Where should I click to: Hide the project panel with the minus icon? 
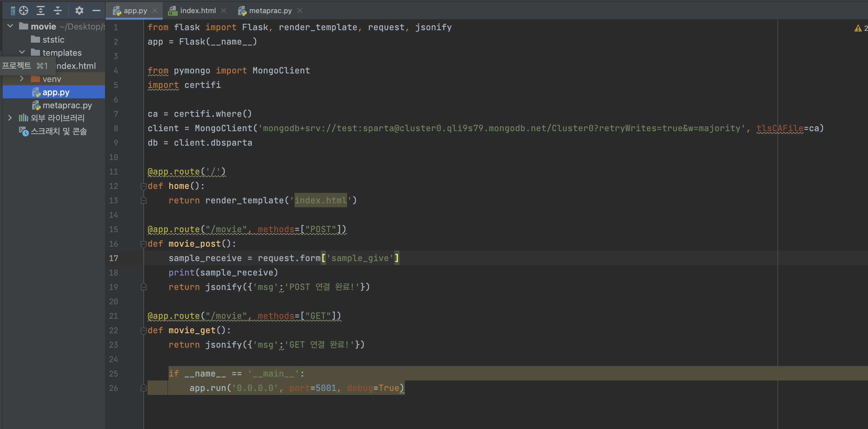click(x=96, y=10)
